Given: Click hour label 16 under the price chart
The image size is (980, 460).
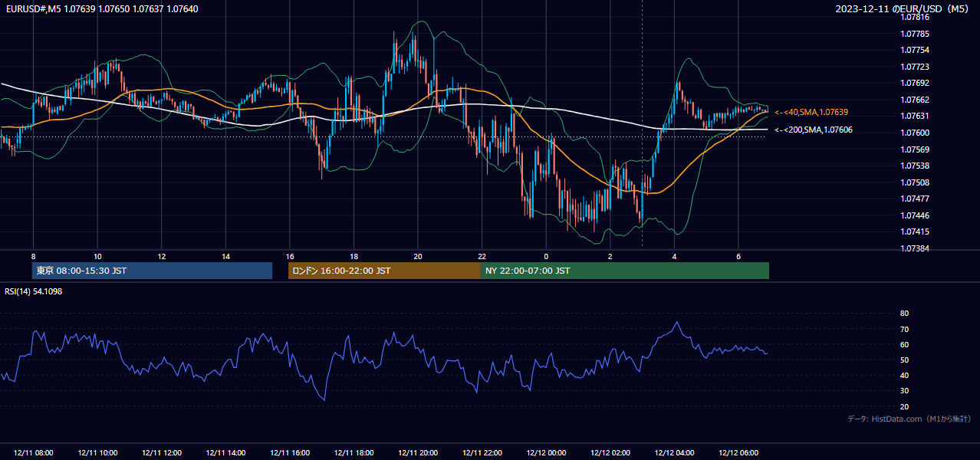Looking at the screenshot, I should click(290, 256).
